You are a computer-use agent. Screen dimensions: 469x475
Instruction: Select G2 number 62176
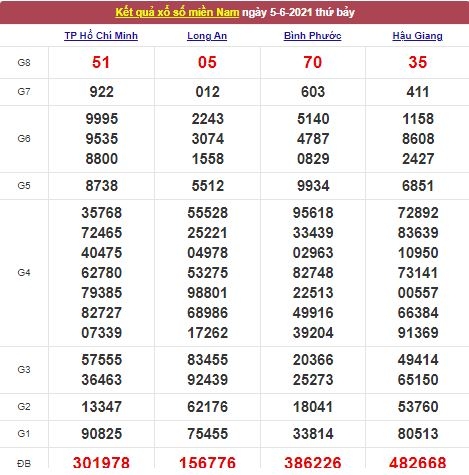click(207, 407)
